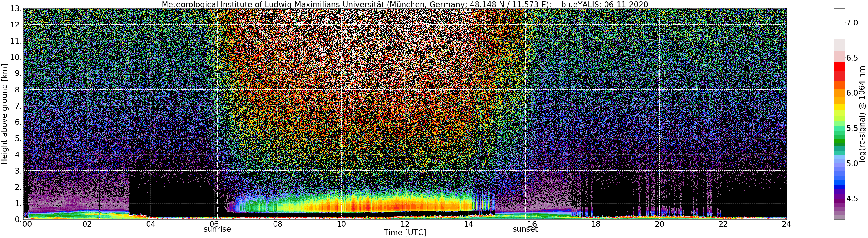Click the 'Height above ground [km]' axis label
The height and width of the screenshot is (238, 868).
pyautogui.click(x=4, y=114)
